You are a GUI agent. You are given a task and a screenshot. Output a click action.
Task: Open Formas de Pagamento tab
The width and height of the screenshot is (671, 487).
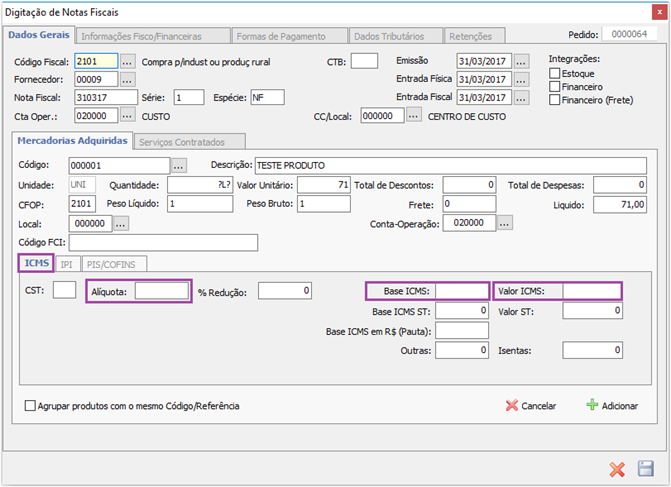coord(289,36)
